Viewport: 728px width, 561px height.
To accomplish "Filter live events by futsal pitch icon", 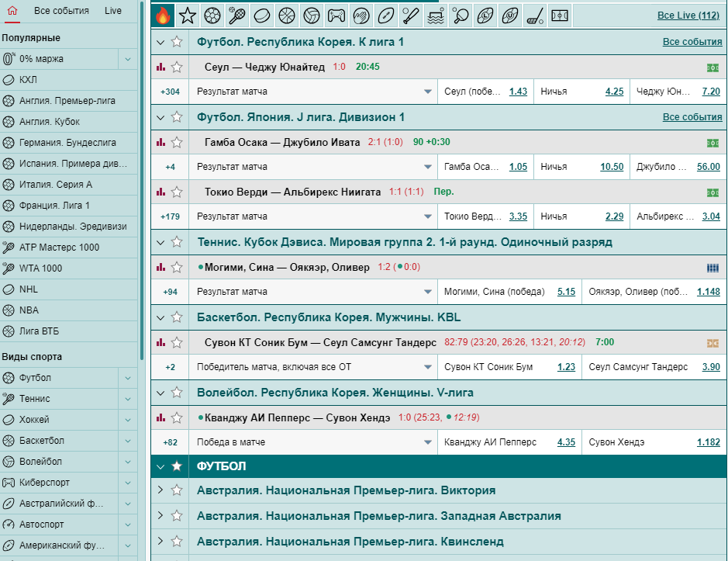I will 560,16.
